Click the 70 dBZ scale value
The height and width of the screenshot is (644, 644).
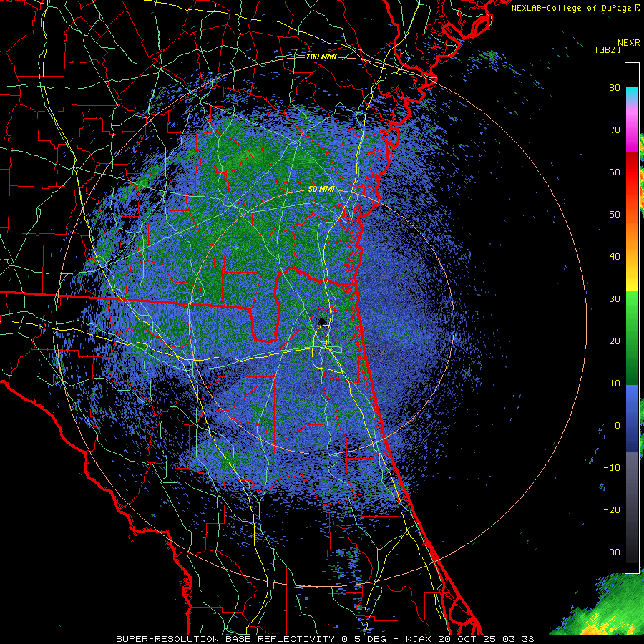[615, 130]
